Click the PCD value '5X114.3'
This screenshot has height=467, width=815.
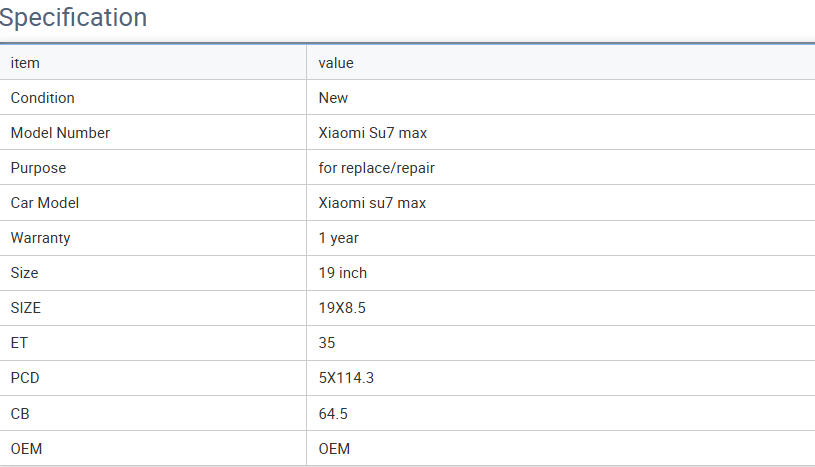[346, 378]
